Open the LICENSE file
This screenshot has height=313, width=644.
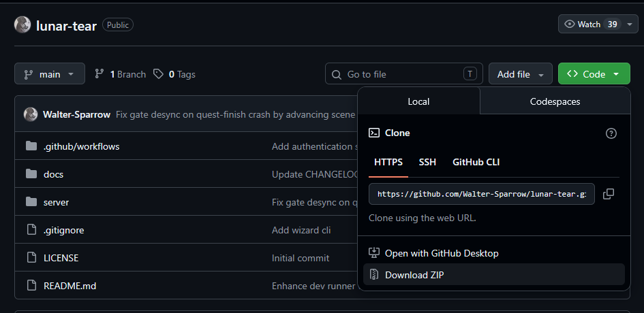tap(61, 258)
